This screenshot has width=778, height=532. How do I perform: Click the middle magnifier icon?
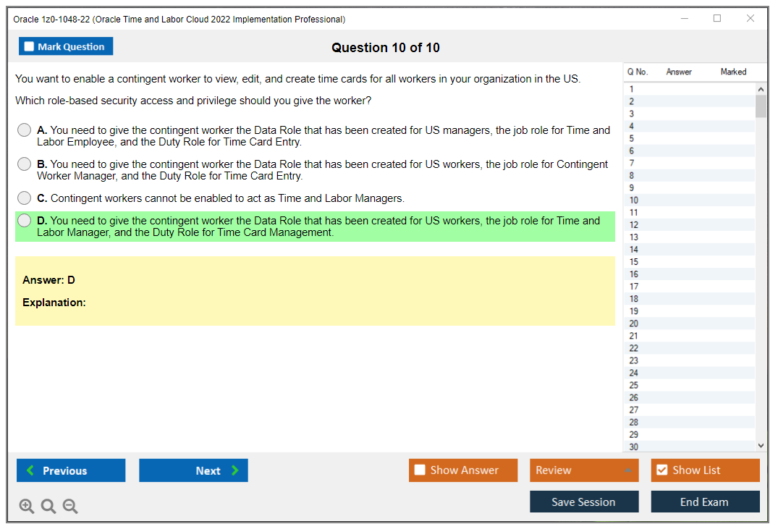tap(48, 506)
